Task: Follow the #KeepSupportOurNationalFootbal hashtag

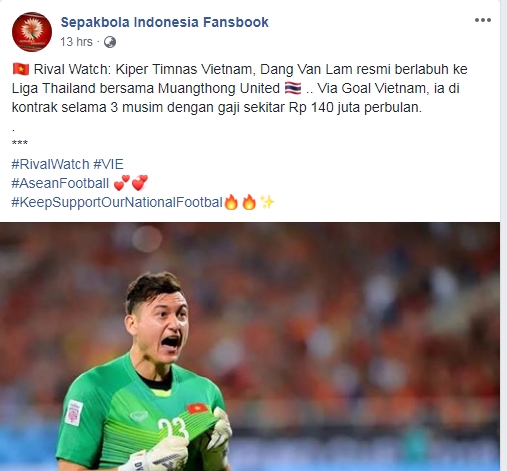Action: point(117,202)
